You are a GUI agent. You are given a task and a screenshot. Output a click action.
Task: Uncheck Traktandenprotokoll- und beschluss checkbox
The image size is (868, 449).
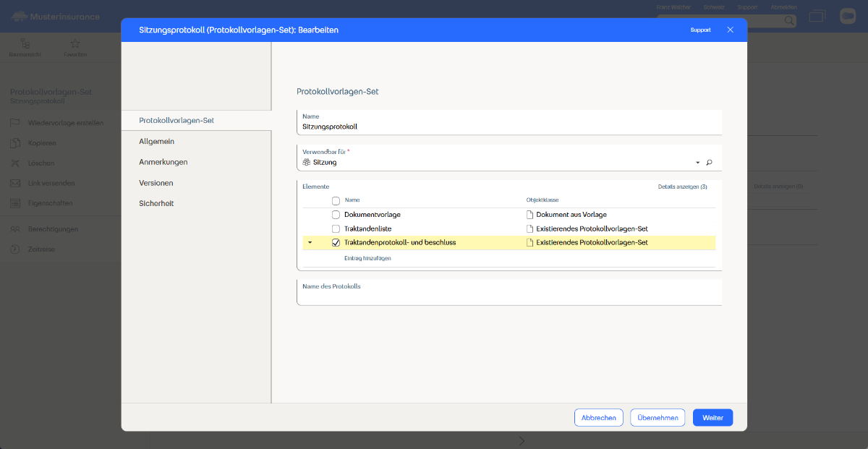click(336, 243)
